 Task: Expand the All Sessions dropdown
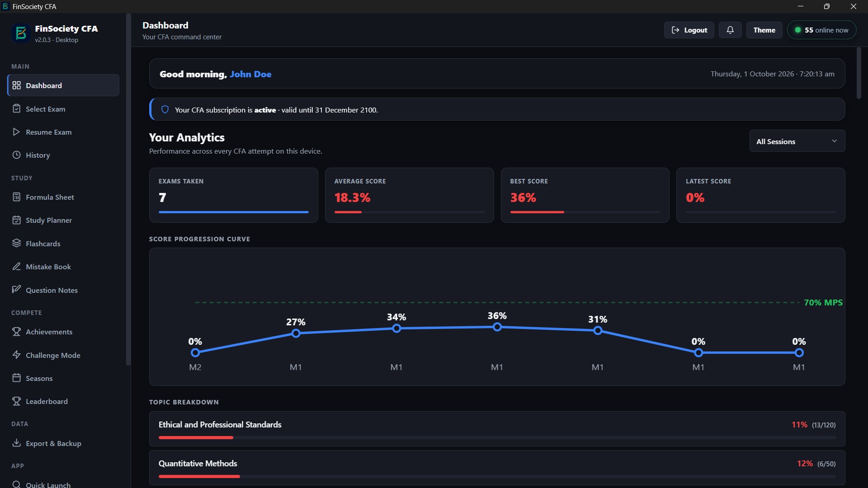coord(797,141)
